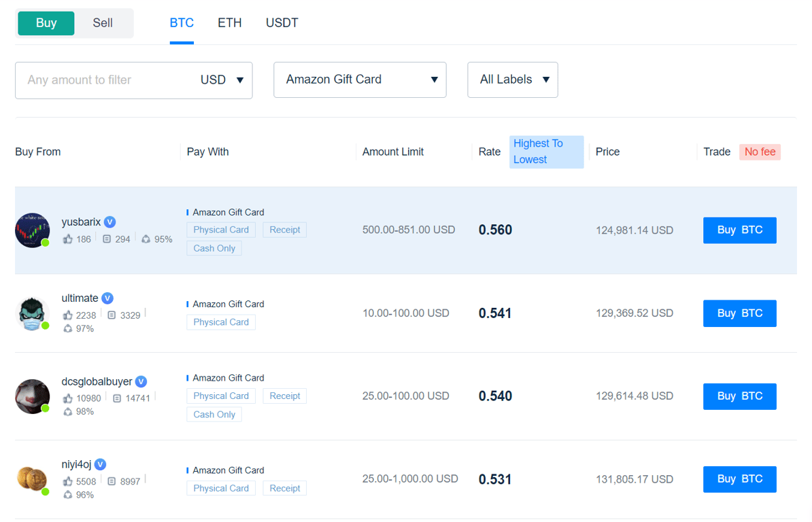The image size is (812, 522).
Task: Click dcsglobalbuyer's verified badge icon
Action: [141, 381]
